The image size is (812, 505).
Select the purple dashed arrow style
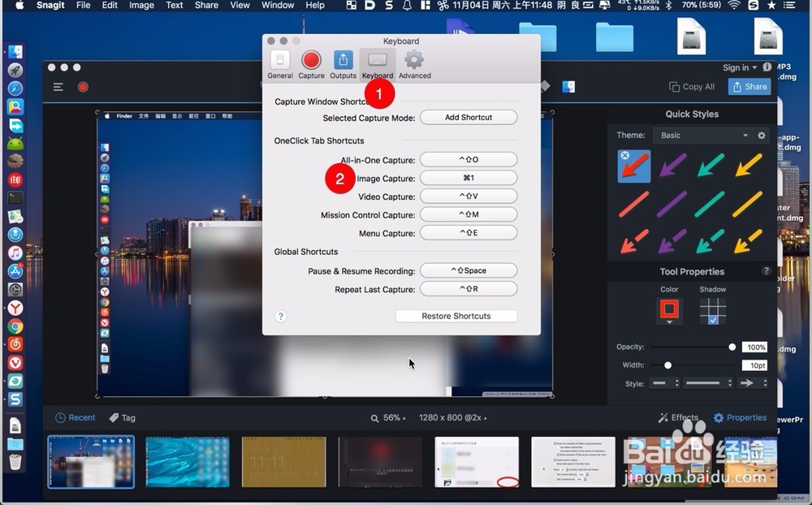(x=672, y=241)
